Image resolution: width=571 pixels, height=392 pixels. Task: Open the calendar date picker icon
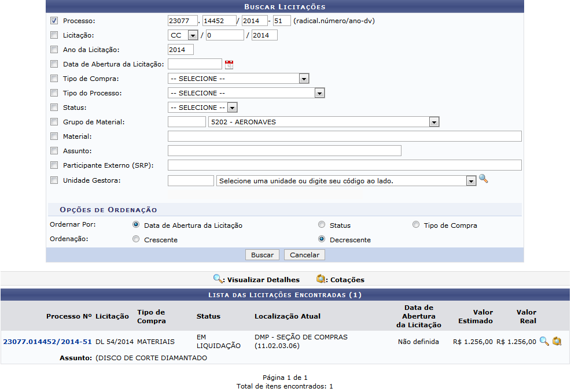click(x=229, y=64)
